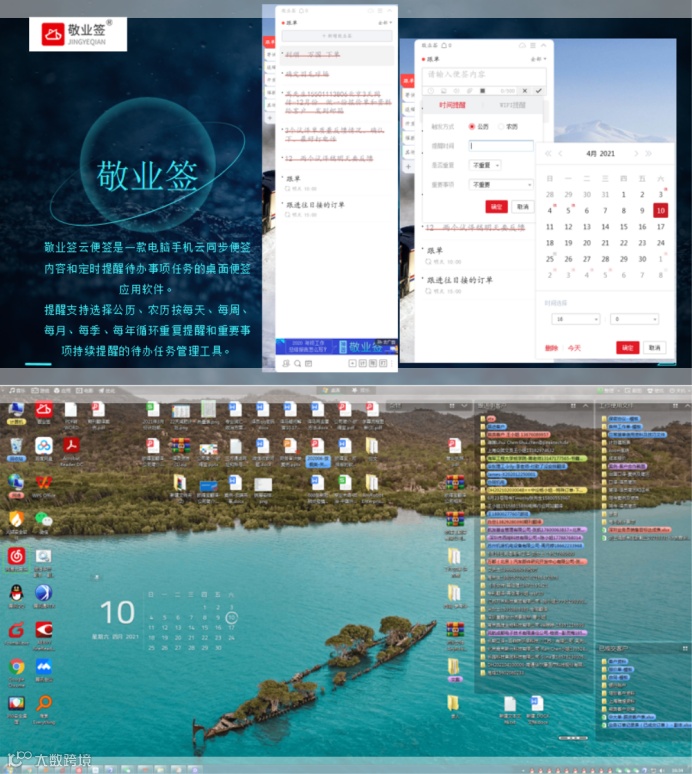The image size is (692, 774).
Task: Switch to the WIFI提醒 tab
Action: [x=512, y=105]
